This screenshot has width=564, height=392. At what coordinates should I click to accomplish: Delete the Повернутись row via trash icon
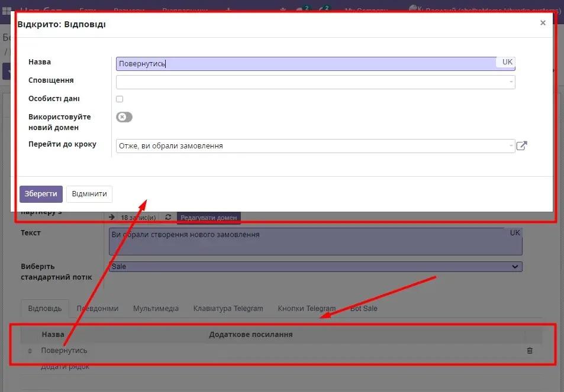[530, 350]
